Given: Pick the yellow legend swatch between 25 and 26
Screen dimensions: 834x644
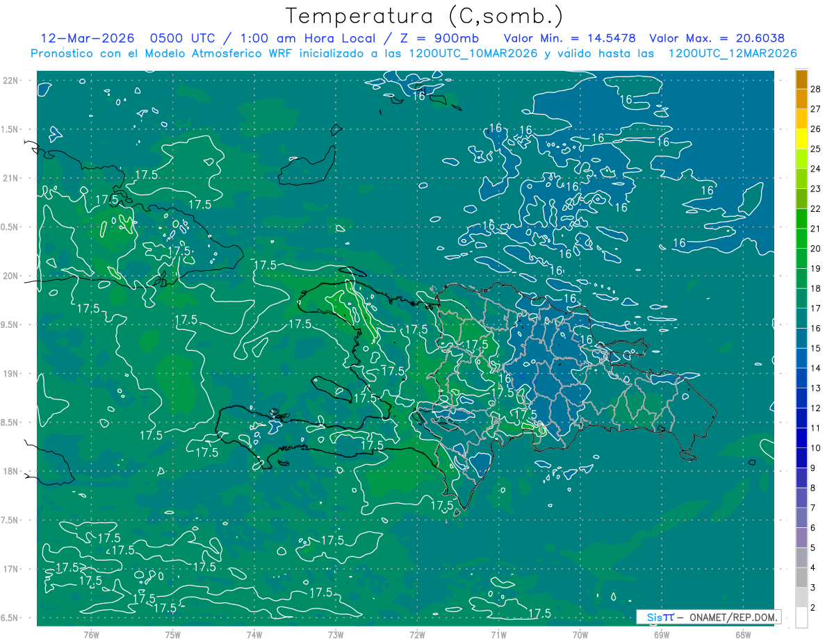Looking at the screenshot, I should (801, 139).
